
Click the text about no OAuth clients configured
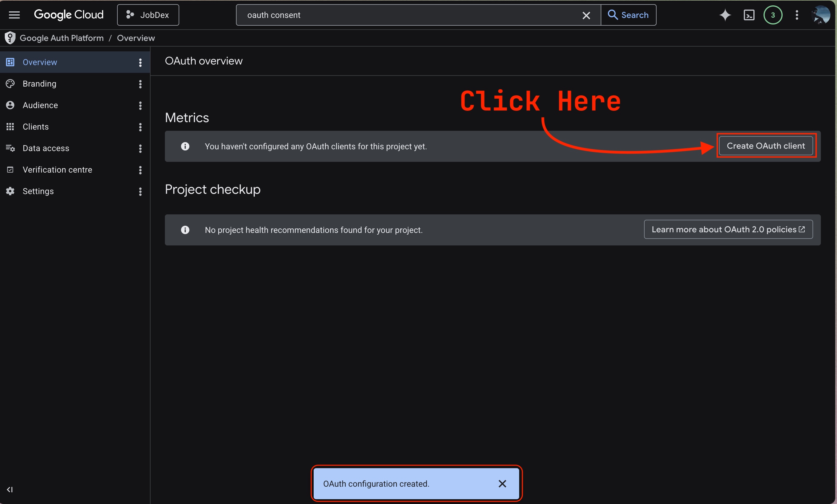(316, 146)
